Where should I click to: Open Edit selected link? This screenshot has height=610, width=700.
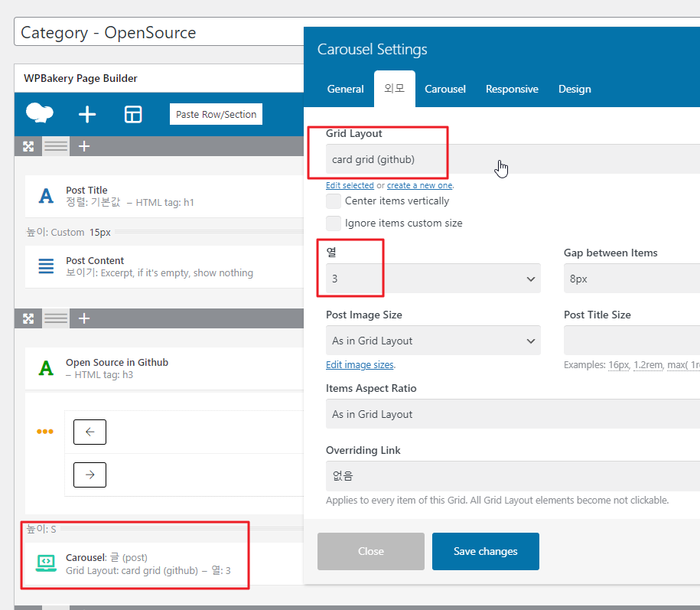(x=350, y=185)
